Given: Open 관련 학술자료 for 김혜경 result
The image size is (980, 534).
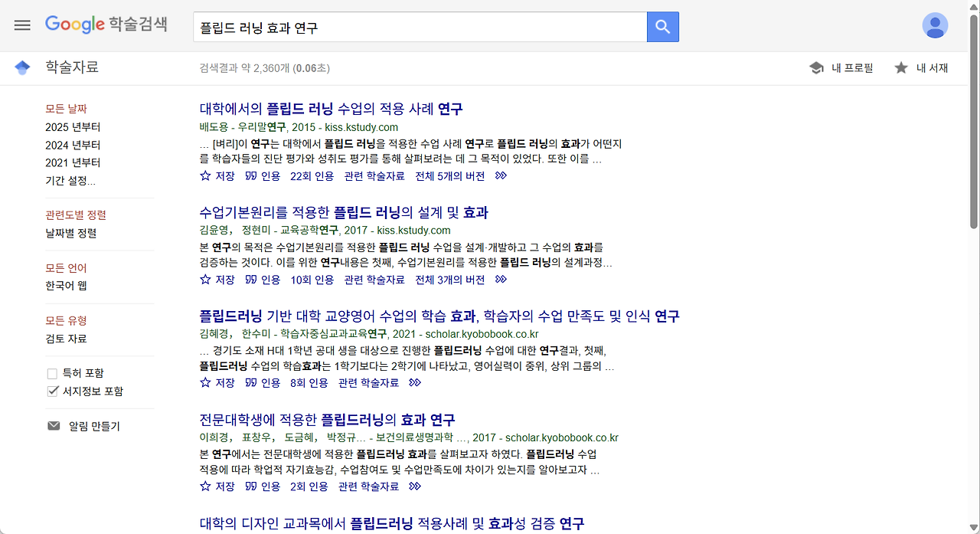Looking at the screenshot, I should [x=369, y=382].
